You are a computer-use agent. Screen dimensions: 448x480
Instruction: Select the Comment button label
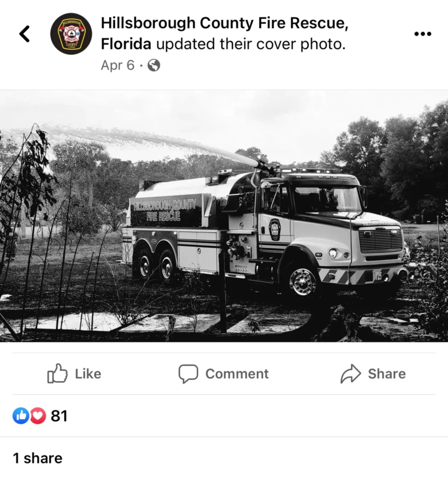point(237,374)
